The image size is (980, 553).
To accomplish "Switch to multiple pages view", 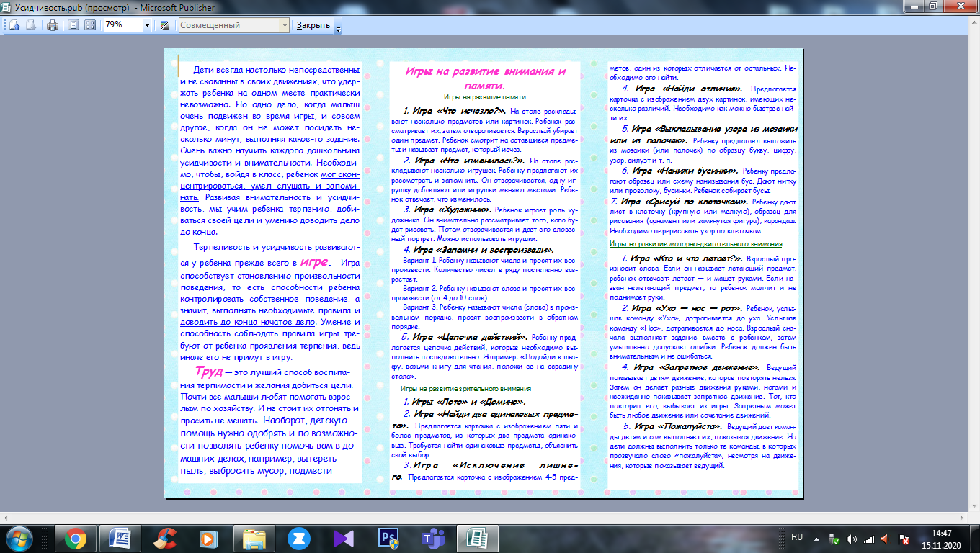I will click(x=90, y=25).
